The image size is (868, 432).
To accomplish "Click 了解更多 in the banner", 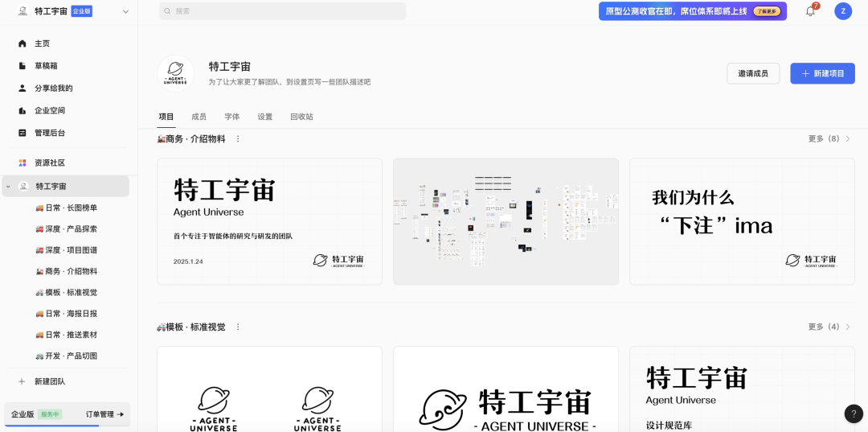I will (767, 11).
